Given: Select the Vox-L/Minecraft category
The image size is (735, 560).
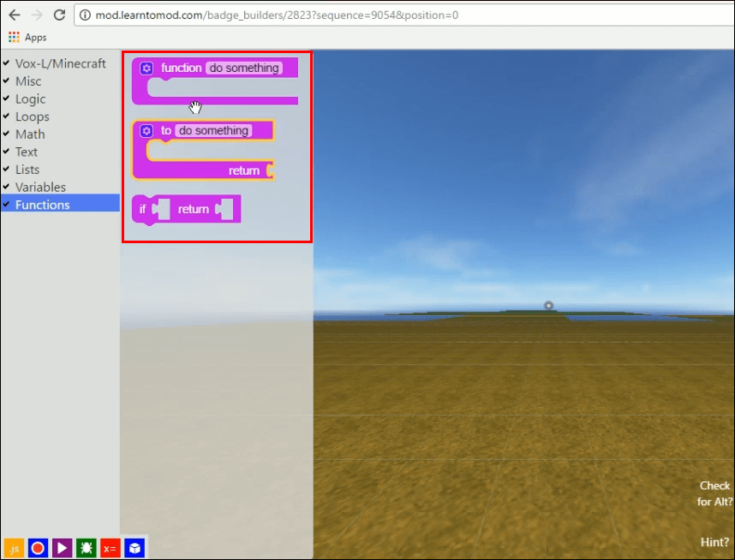Looking at the screenshot, I should point(61,63).
